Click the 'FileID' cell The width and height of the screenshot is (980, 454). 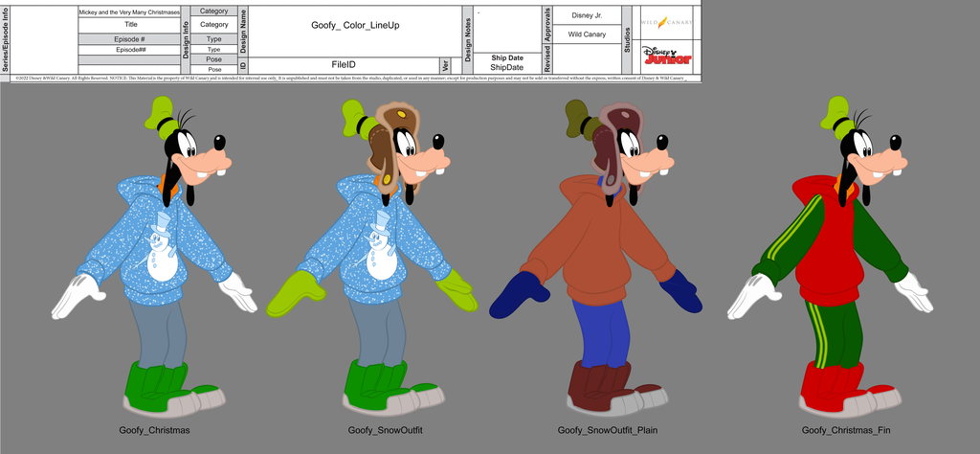pyautogui.click(x=344, y=64)
